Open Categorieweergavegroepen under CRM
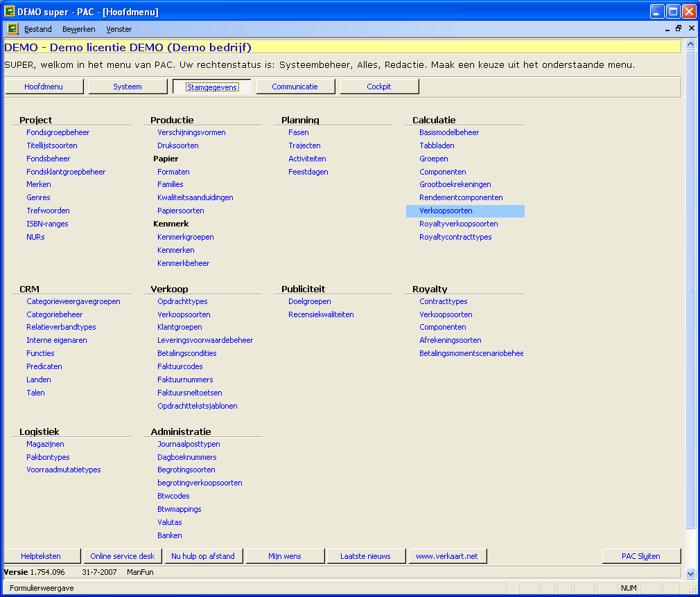700x597 pixels. 73,302
